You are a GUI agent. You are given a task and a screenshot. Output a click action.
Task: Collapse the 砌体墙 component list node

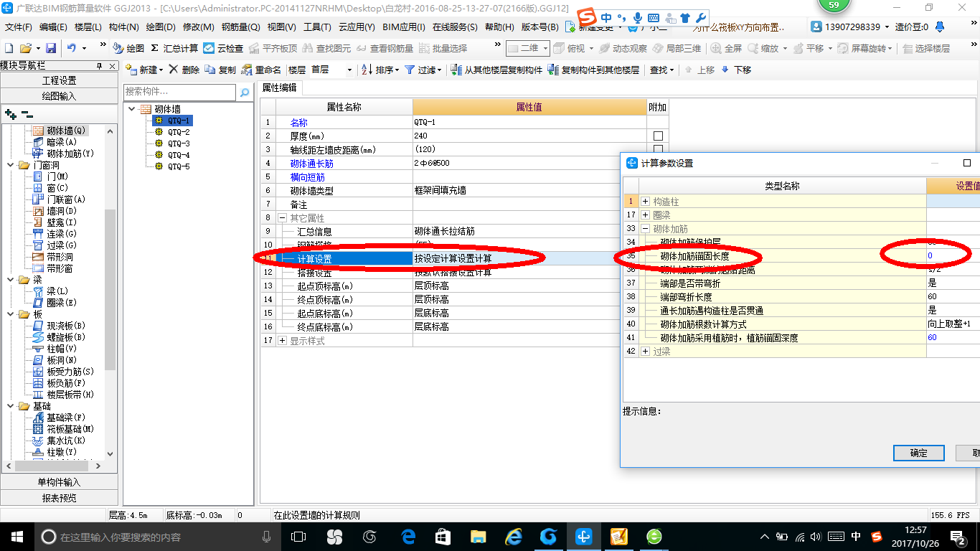(131, 109)
